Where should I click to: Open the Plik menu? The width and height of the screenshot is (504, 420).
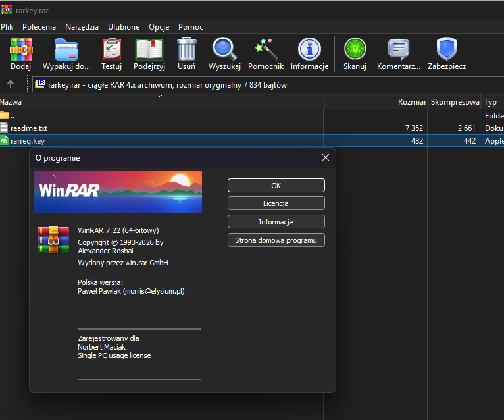(7, 27)
